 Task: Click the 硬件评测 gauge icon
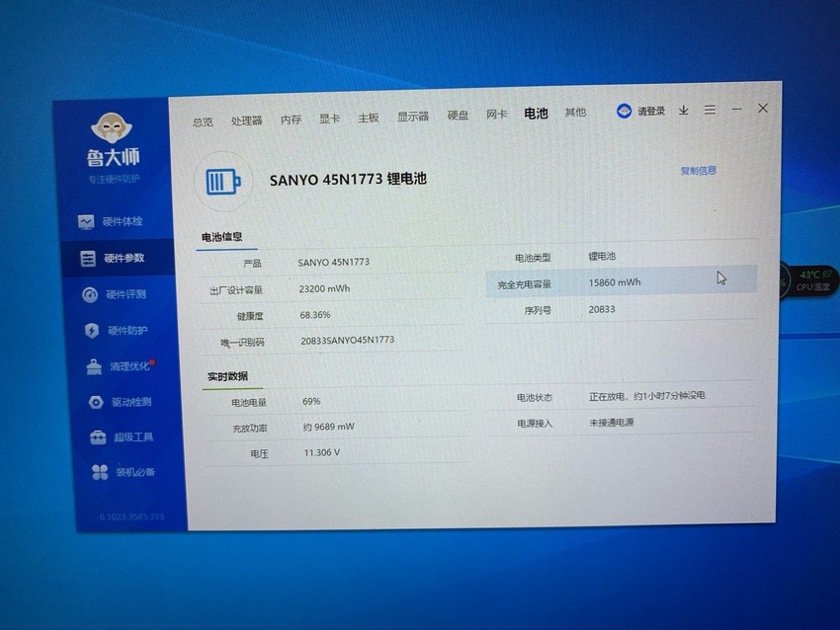(x=90, y=295)
